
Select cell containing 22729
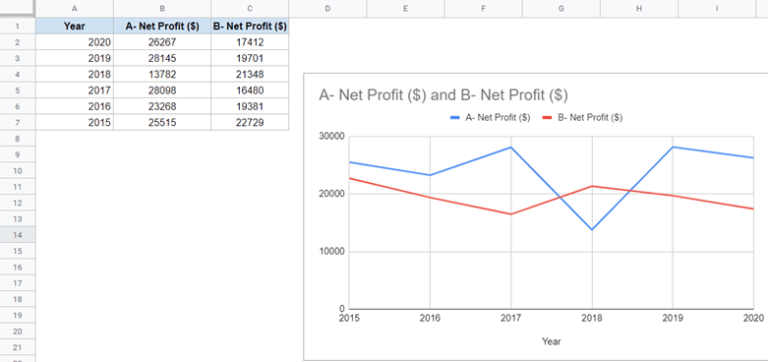pos(250,122)
